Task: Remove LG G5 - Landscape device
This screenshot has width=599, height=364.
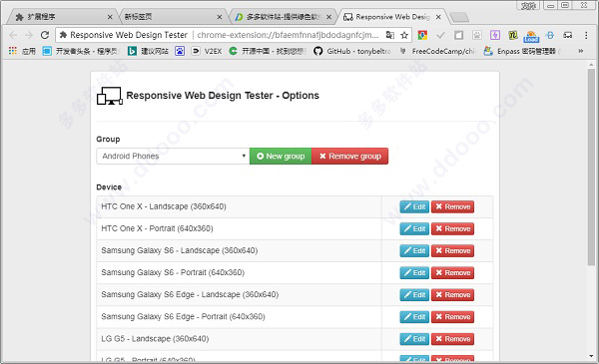Action: coord(452,339)
